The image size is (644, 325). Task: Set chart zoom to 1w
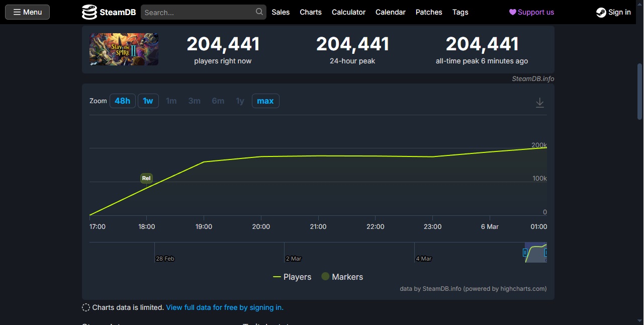click(x=148, y=101)
